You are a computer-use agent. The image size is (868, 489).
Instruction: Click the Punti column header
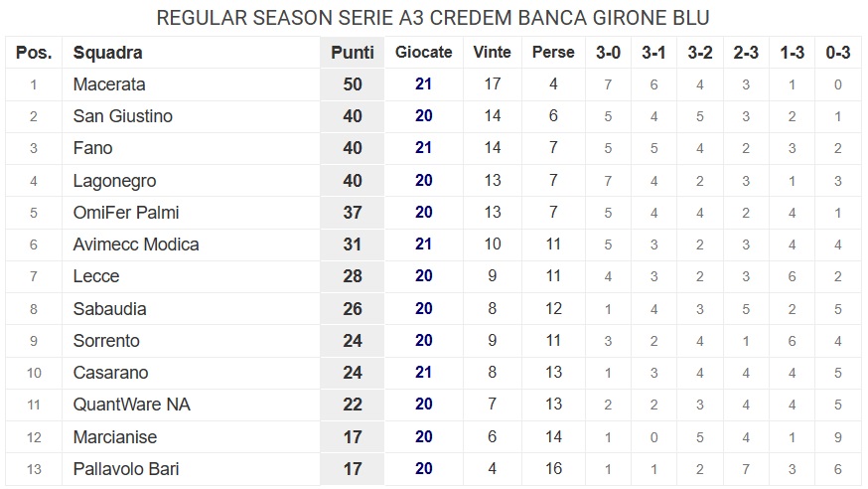[353, 53]
